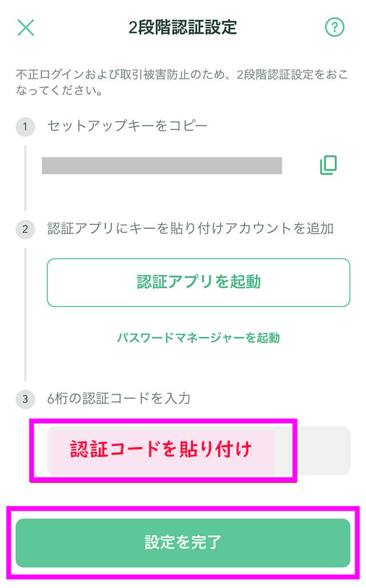The image size is (366, 588).
Task: Open the パスワードマネージャーを起動 link
Action: [x=198, y=337]
